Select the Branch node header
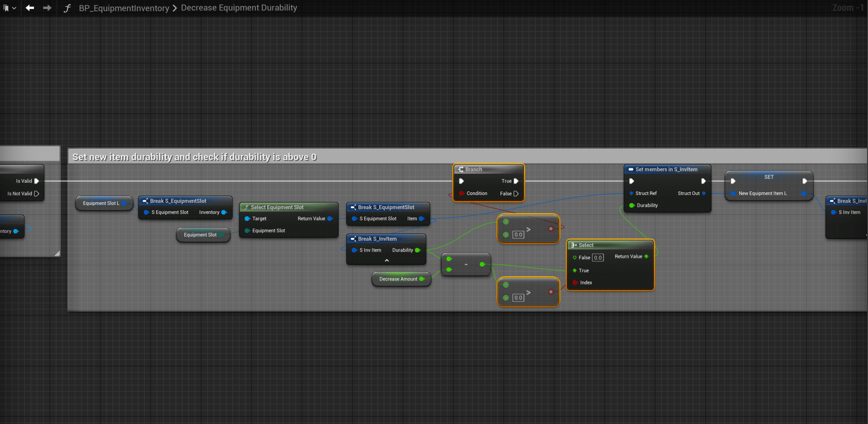Screen dimensions: 868x424 [488, 169]
